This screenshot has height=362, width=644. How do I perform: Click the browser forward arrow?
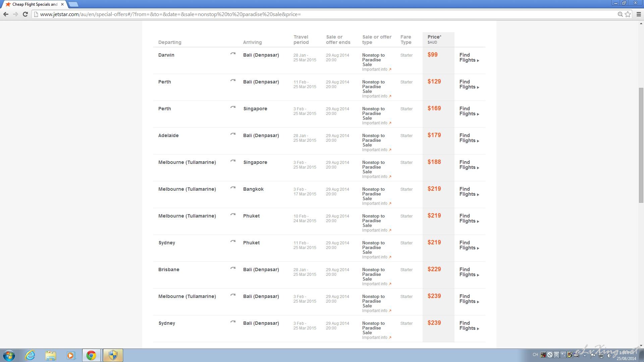click(15, 14)
